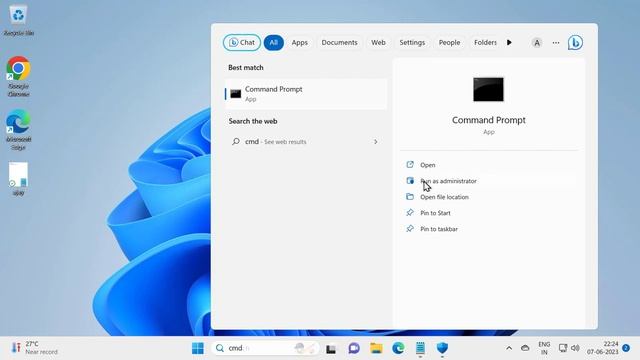Click the cmd See web results entry

[x=306, y=142]
